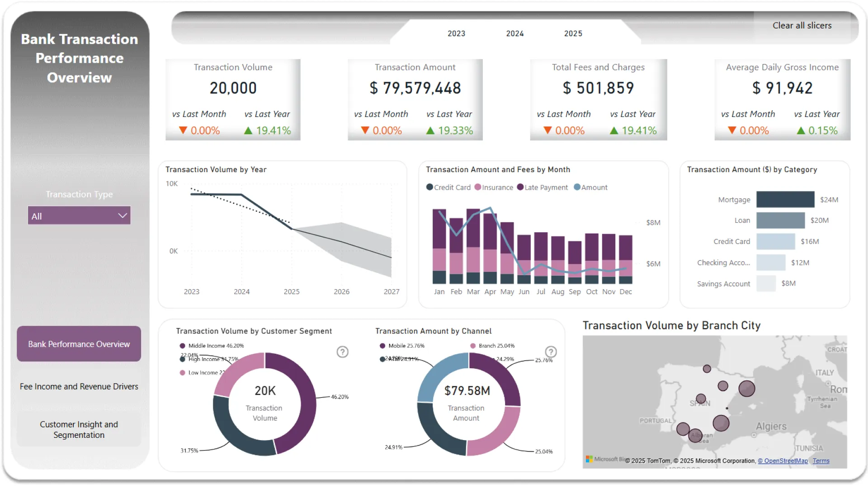868x488 pixels.
Task: Click the January stacked bar
Action: (x=439, y=247)
